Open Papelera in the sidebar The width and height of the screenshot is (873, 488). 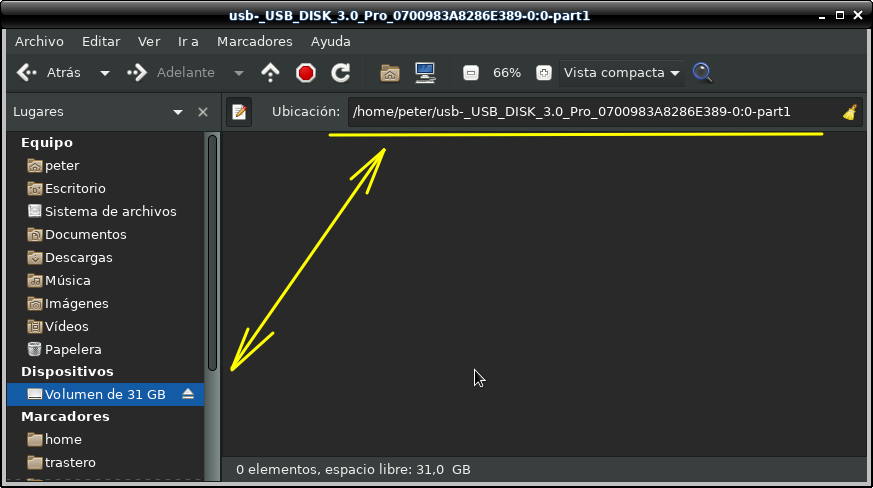106,349
